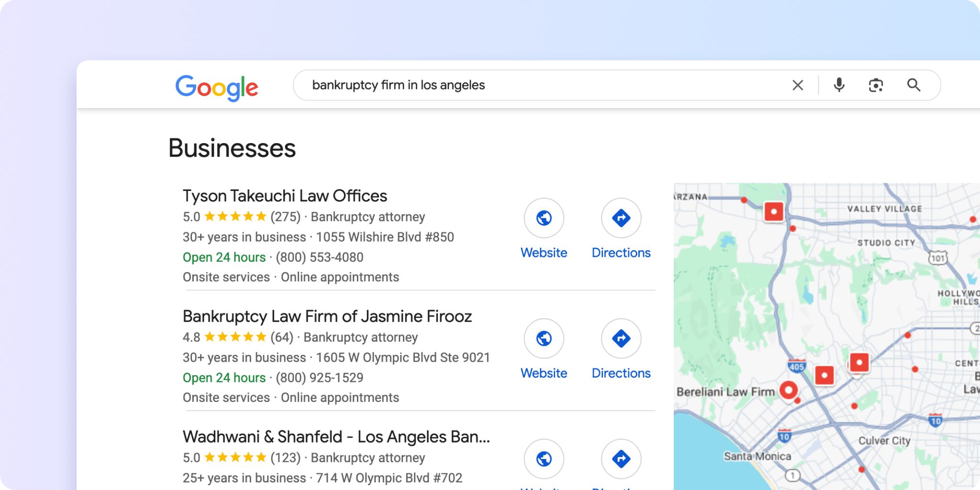Open Jasmine Firooz firm website globe icon
The height and width of the screenshot is (490, 980).
(544, 339)
